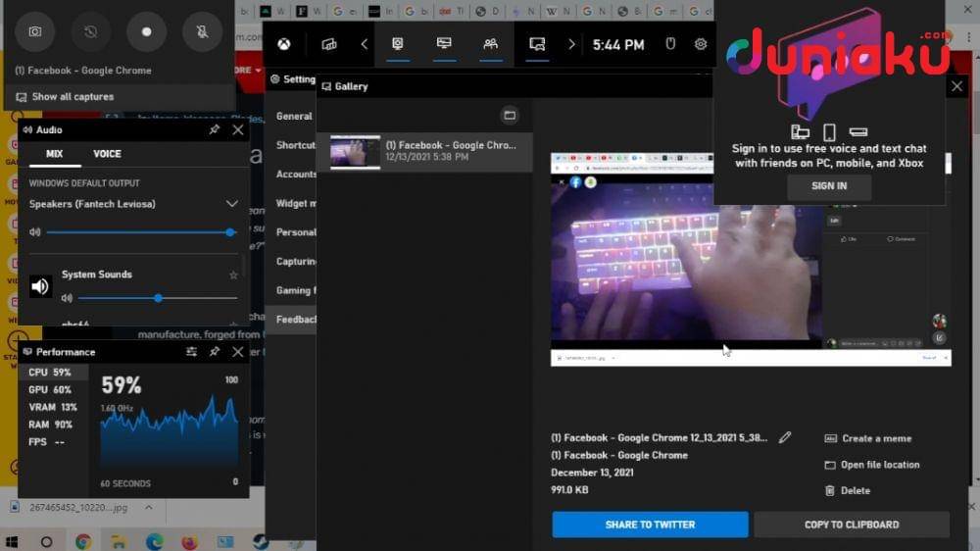Click the System Sounds volume slider
This screenshot has height=551, width=980.
[158, 298]
